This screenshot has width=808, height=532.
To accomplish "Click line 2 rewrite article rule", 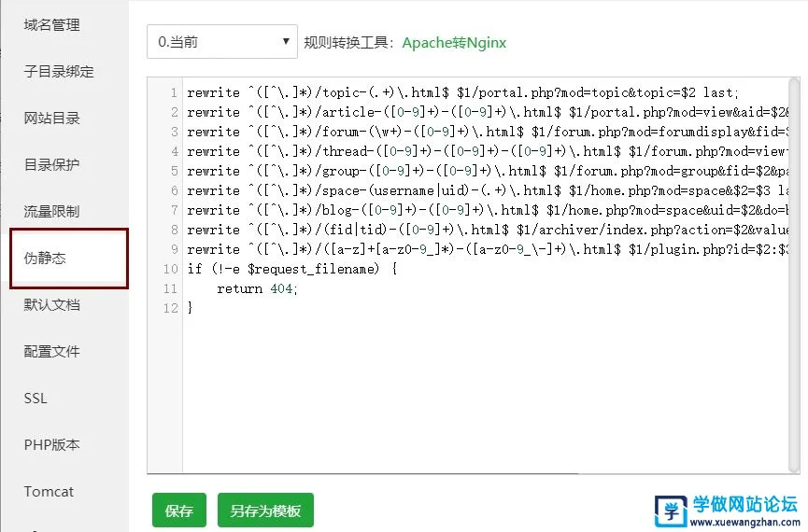I will tap(487, 112).
